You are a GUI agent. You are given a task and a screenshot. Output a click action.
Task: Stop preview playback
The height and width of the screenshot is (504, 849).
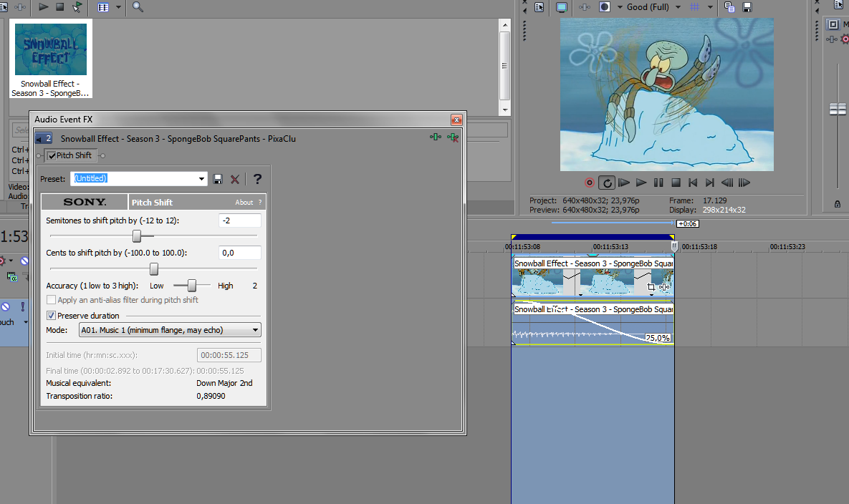676,183
